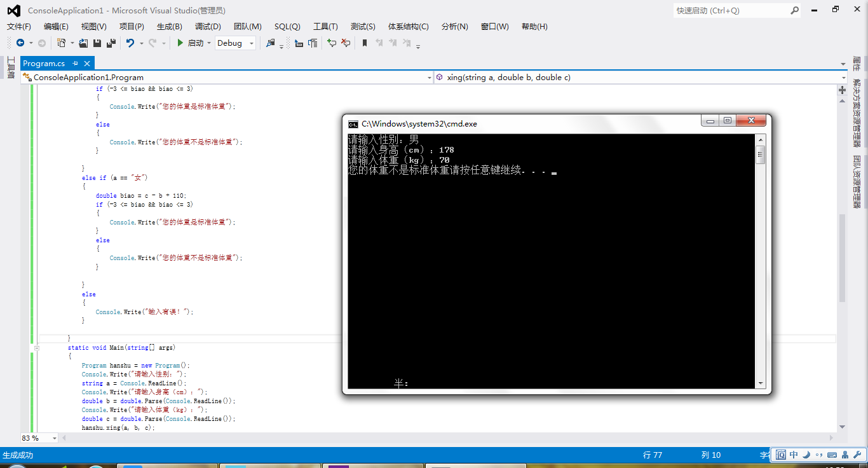The image size is (868, 468).
Task: Pin the Program.cs tab
Action: coord(75,63)
